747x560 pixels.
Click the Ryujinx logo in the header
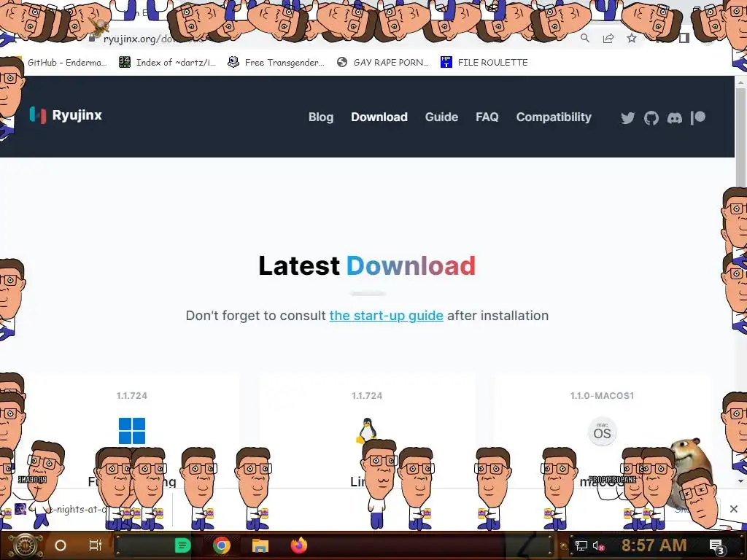(66, 115)
